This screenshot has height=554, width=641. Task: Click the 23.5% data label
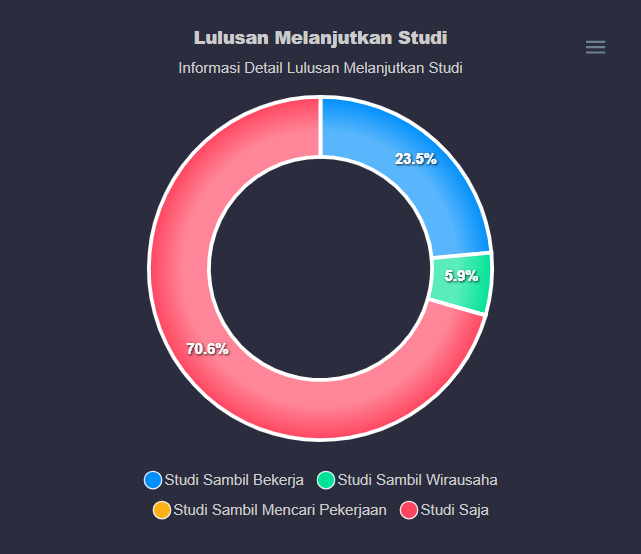[415, 159]
